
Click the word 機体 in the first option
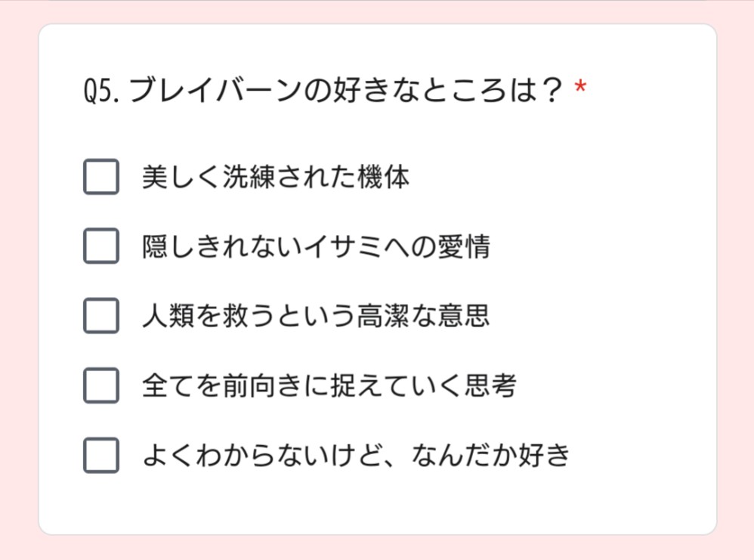pyautogui.click(x=383, y=177)
